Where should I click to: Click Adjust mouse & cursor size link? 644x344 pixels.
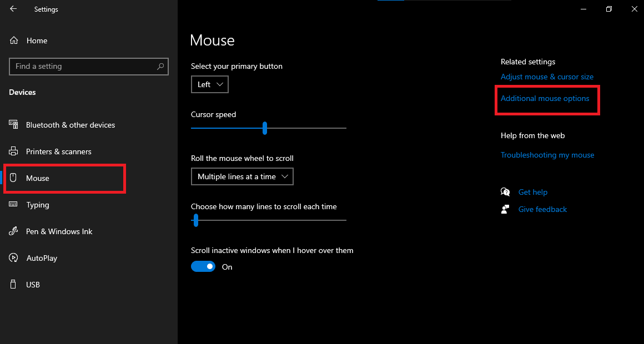pyautogui.click(x=547, y=77)
